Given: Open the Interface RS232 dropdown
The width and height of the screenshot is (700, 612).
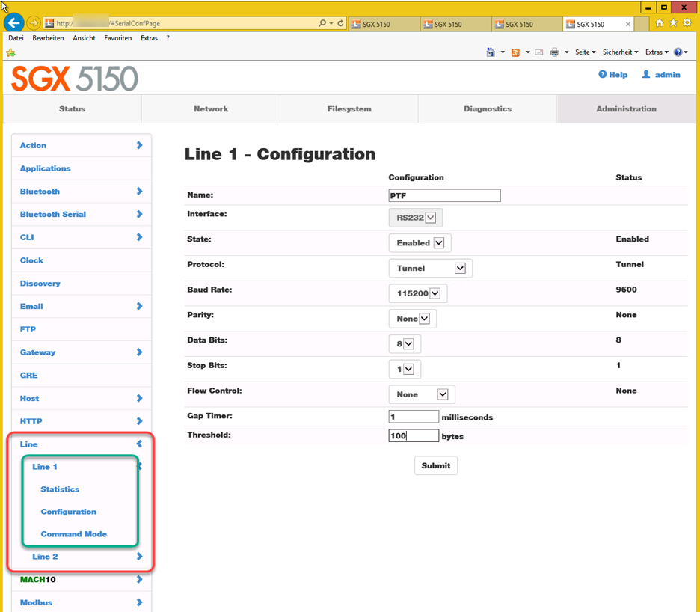Looking at the screenshot, I should click(416, 218).
